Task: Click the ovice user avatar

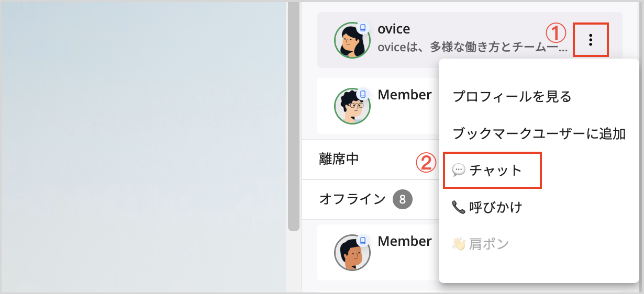Action: click(x=352, y=40)
